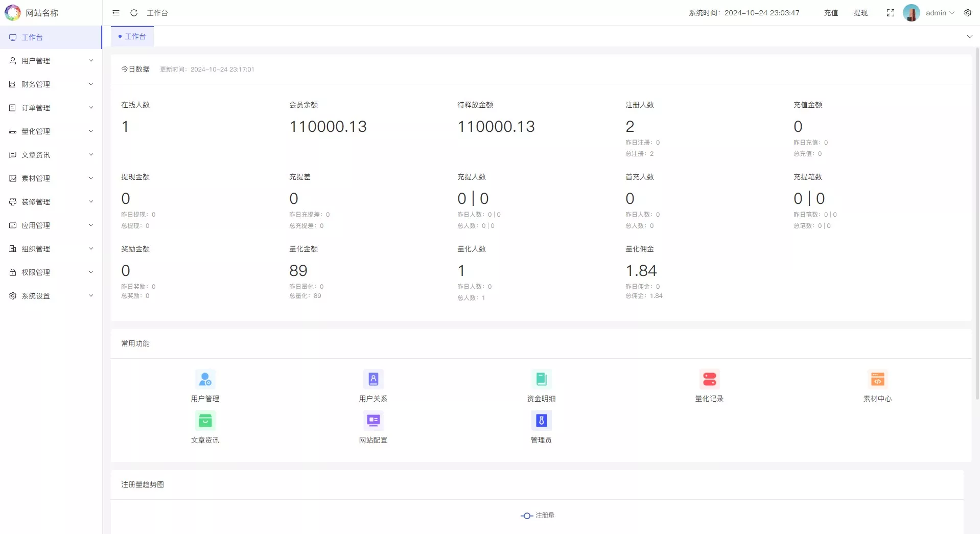Open the 素材中心 shortcut icon
Screen dimensions: 980x534
pyautogui.click(x=877, y=379)
